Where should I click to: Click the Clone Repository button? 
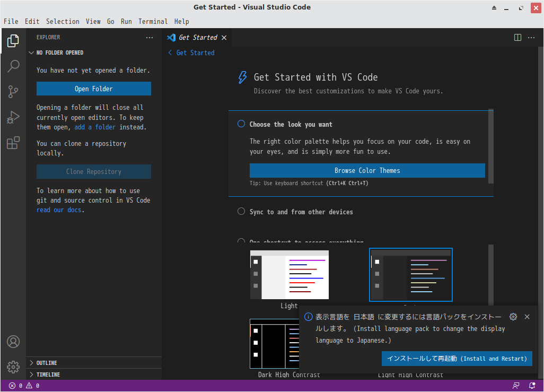[94, 171]
